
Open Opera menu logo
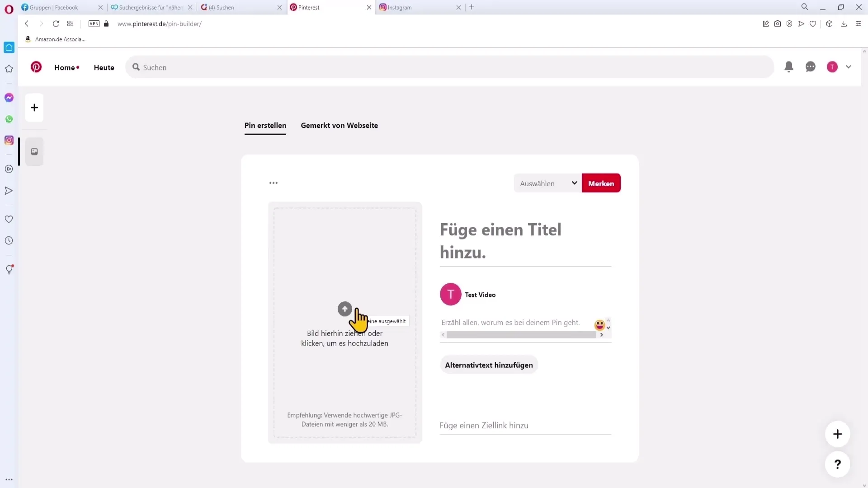pos(9,9)
